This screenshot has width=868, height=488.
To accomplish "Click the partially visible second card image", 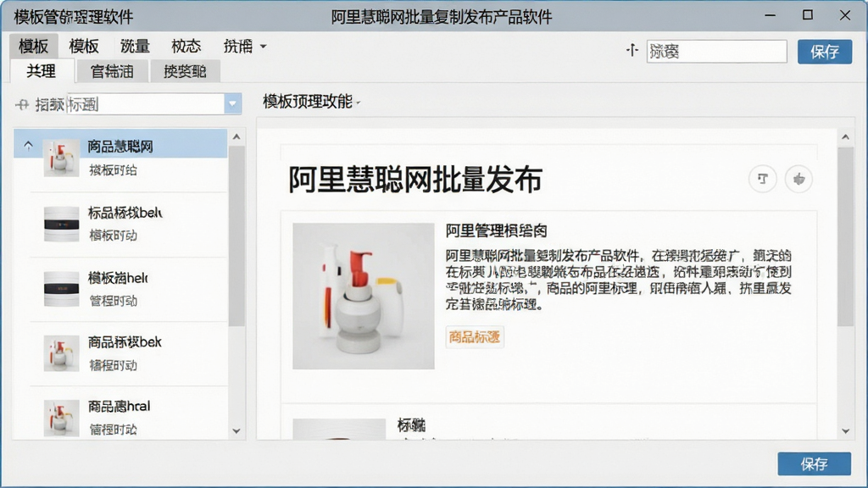I will point(339,430).
